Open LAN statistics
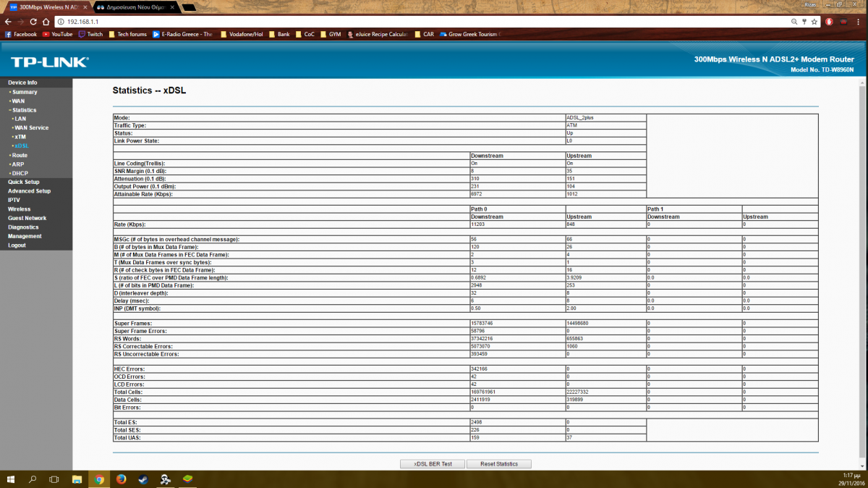The width and height of the screenshot is (868, 488). click(x=20, y=119)
